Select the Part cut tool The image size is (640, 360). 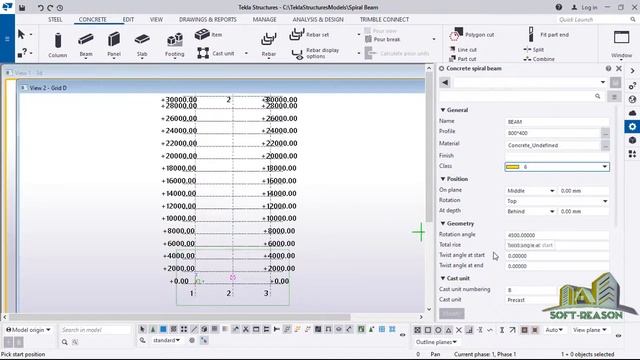pos(463,59)
